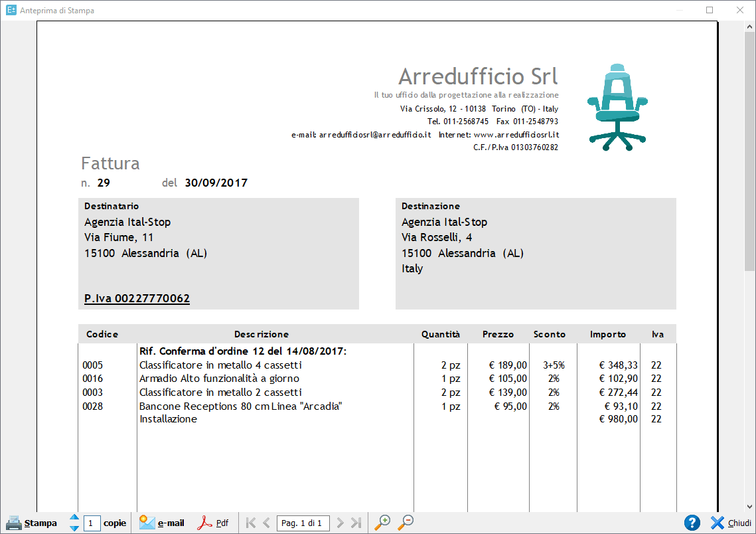Image resolution: width=756 pixels, height=534 pixels.
Task: Click the e-mail envelope icon
Action: (147, 523)
